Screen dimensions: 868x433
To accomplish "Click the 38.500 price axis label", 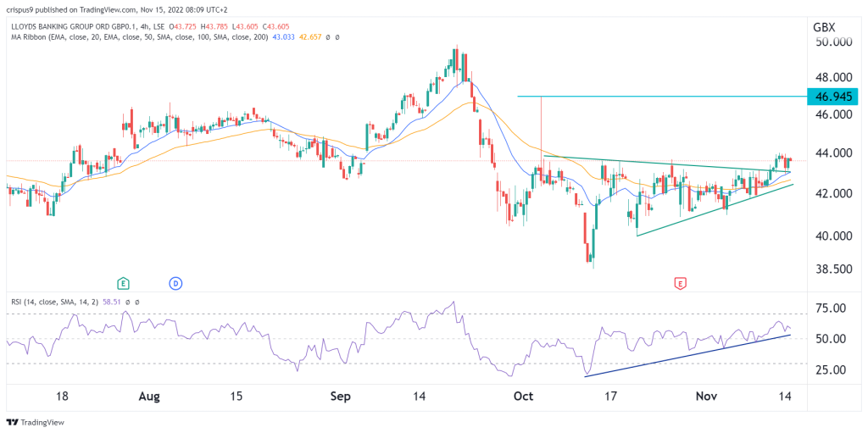I will 832,269.
